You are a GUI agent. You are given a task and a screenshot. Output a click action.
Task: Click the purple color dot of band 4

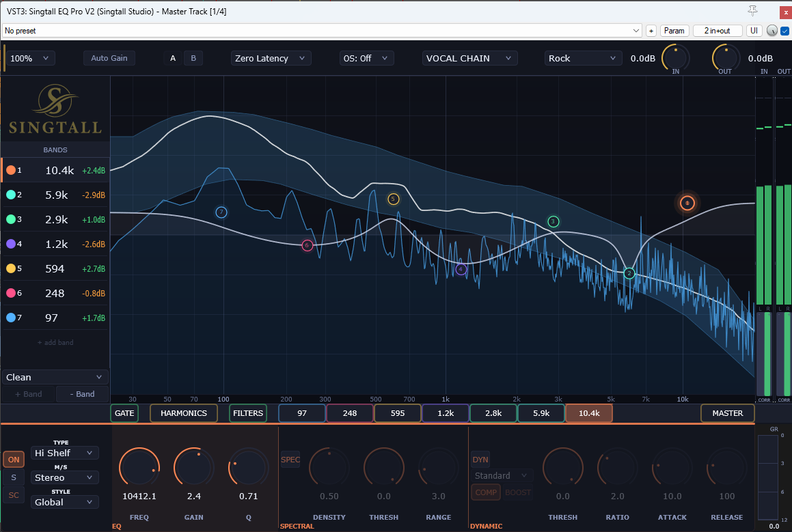tap(11, 244)
